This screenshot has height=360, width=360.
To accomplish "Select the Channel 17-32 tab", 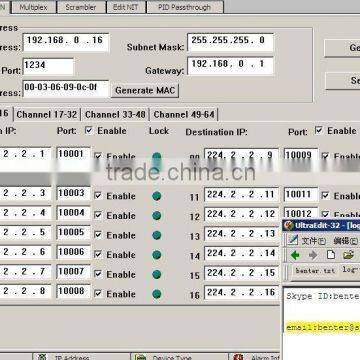I will [x=47, y=115].
